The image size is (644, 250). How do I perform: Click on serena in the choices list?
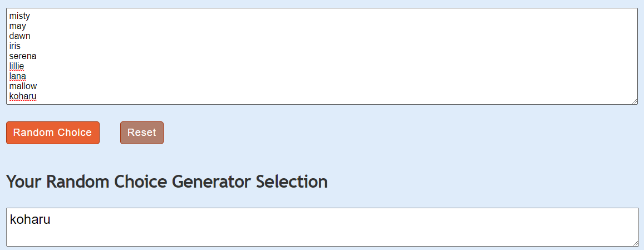[x=23, y=56]
